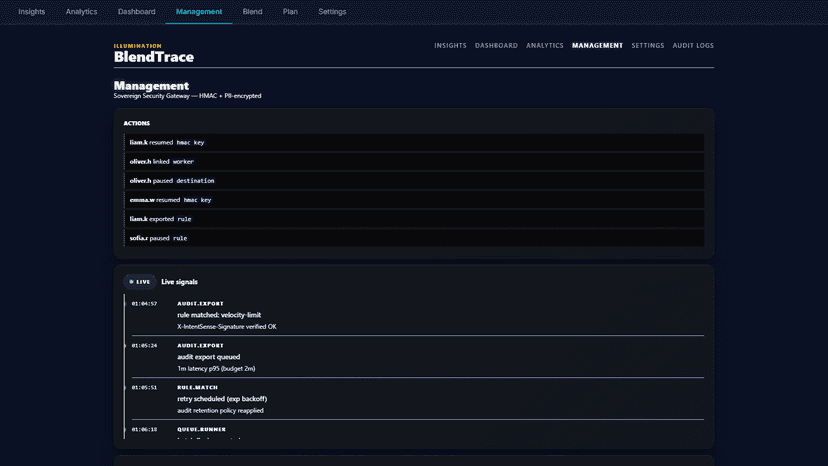Click the ILLUMINATION label above BlendTrace
The width and height of the screenshot is (828, 466).
138,46
